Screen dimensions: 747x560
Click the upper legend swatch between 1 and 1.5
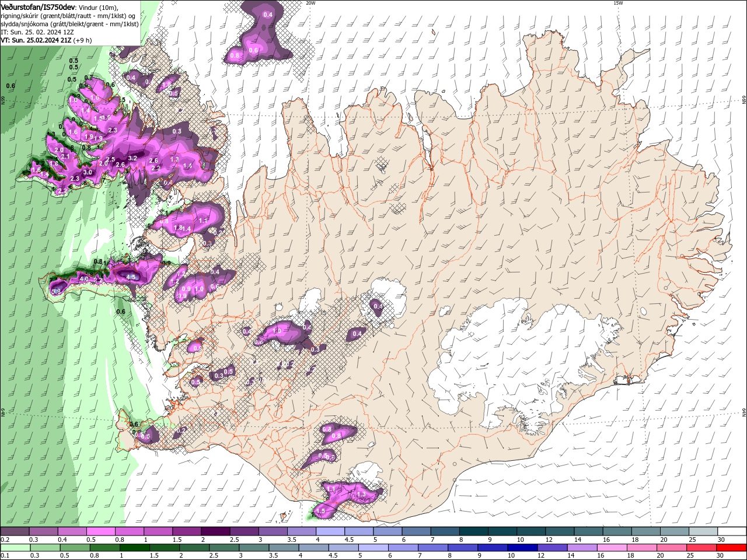pos(158,531)
